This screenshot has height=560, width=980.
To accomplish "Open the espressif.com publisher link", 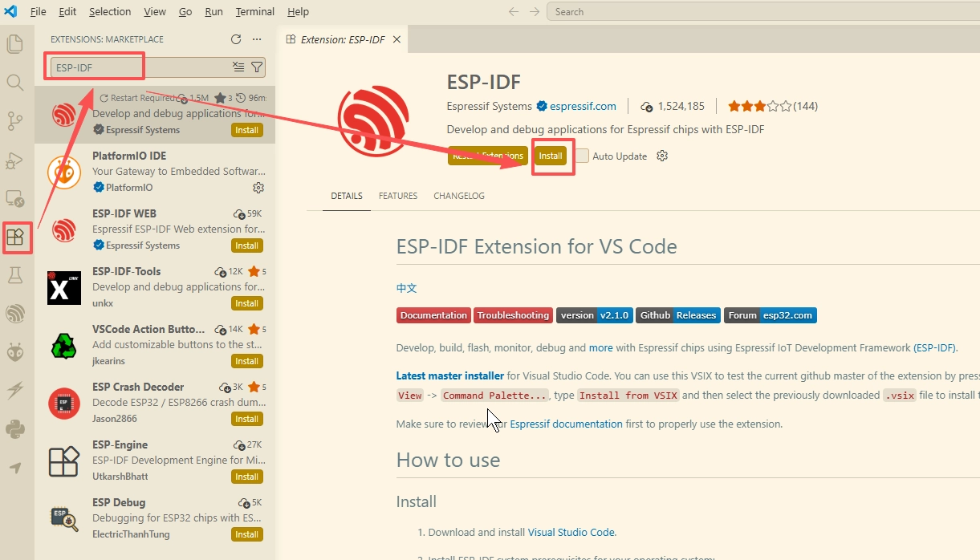I will click(x=583, y=106).
